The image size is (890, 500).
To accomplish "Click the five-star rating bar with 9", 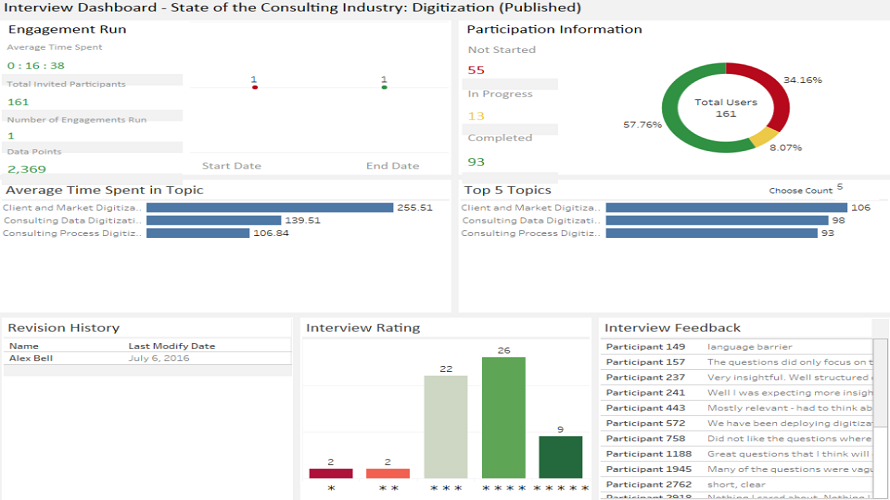I will point(560,457).
